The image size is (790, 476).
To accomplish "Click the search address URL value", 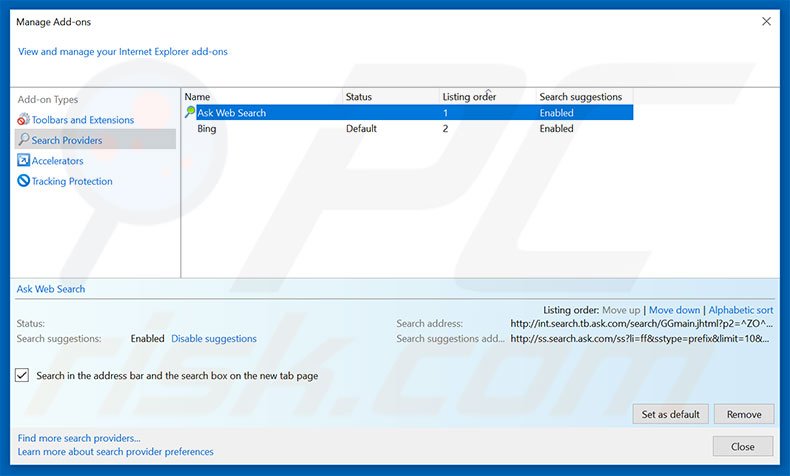I will coord(641,323).
